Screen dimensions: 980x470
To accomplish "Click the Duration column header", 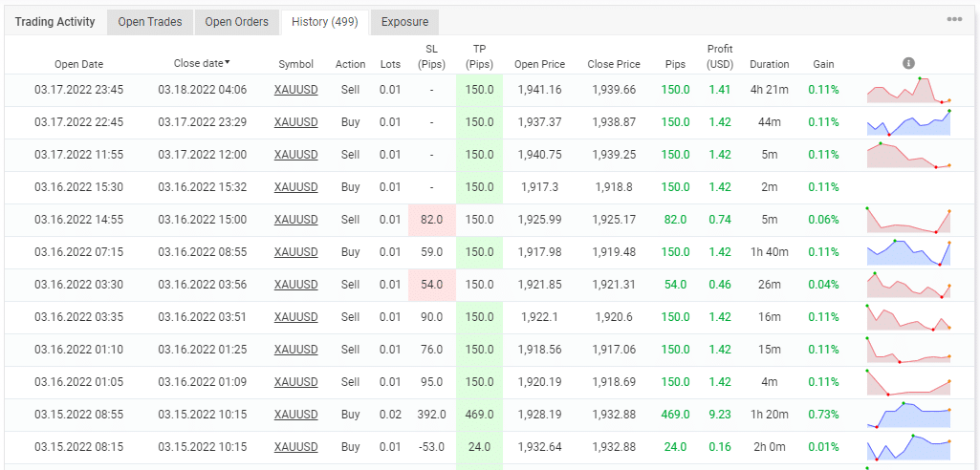I will click(x=769, y=64).
